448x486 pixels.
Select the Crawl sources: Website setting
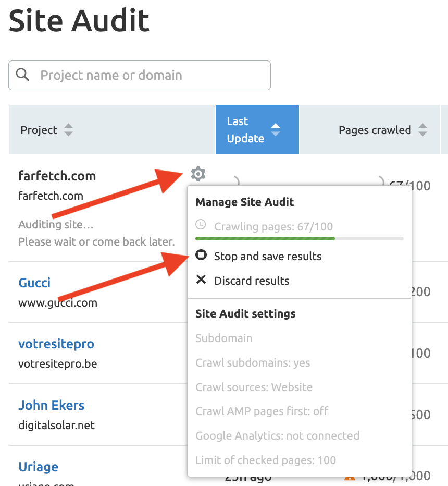pos(254,387)
